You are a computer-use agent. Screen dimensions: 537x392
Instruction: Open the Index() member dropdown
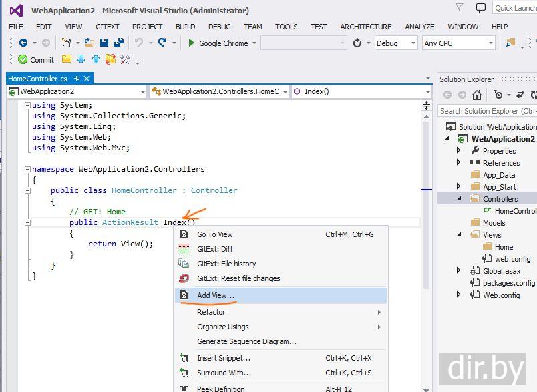[x=359, y=91]
